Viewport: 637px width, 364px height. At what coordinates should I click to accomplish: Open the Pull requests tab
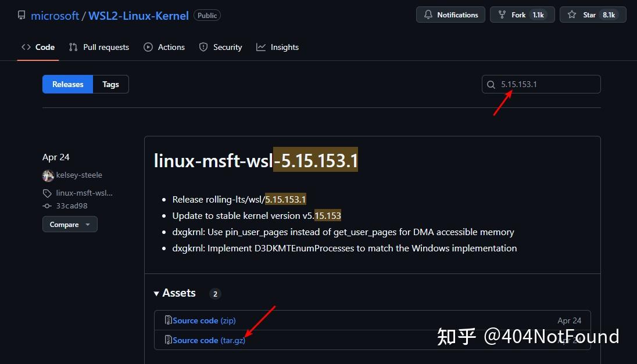[x=99, y=47]
